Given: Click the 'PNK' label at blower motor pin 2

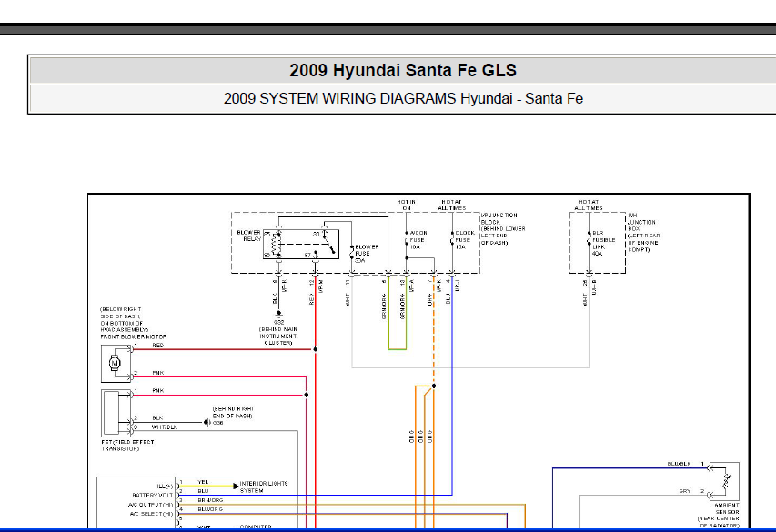Looking at the screenshot, I should [158, 373].
